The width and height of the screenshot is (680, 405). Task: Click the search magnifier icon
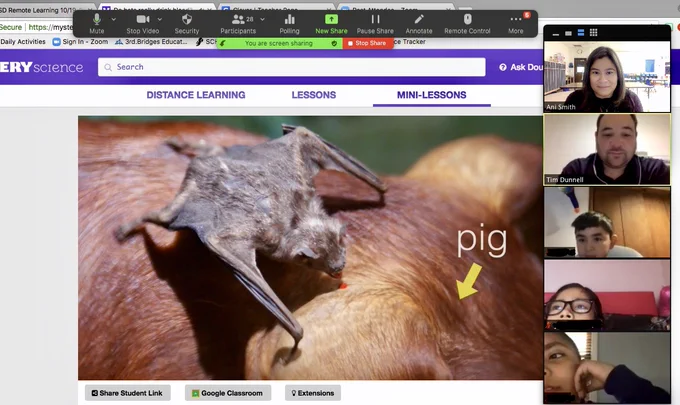point(108,67)
